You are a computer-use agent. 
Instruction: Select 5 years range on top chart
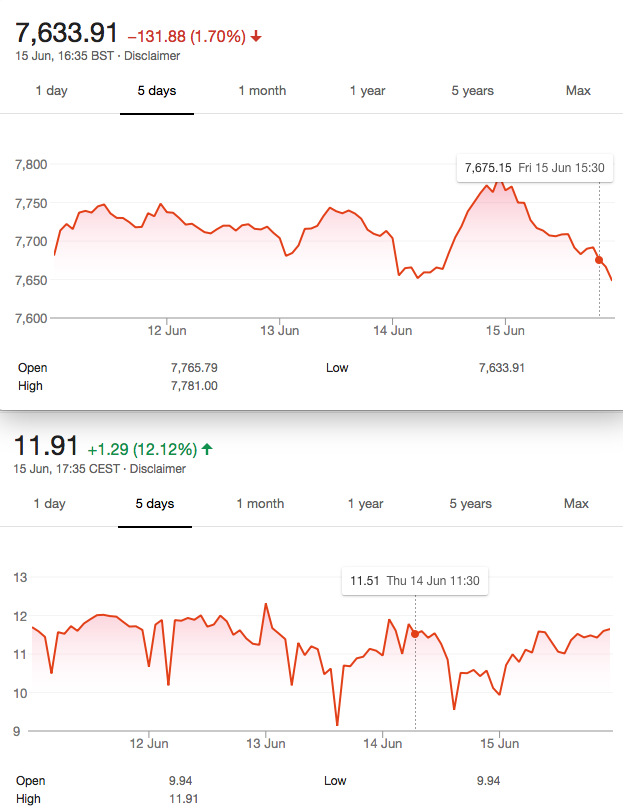tap(472, 91)
